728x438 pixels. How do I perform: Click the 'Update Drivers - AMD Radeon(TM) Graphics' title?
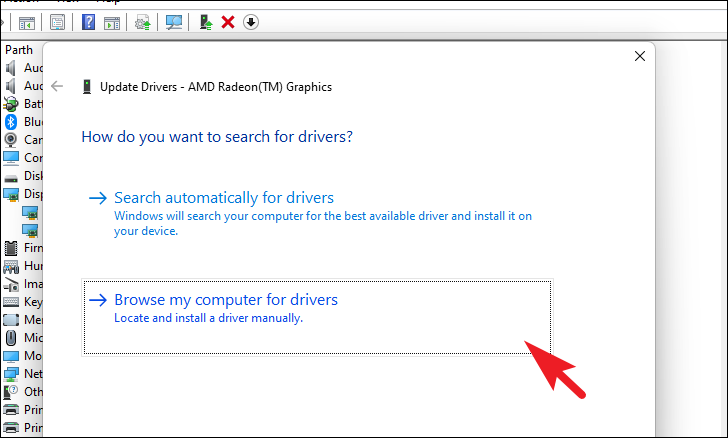pyautogui.click(x=216, y=87)
